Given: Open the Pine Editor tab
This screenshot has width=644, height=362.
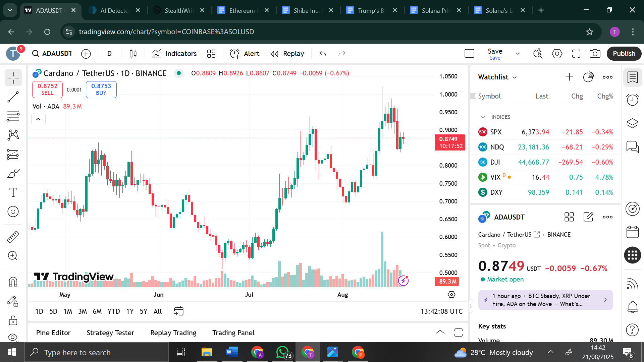Looking at the screenshot, I should click(x=53, y=333).
